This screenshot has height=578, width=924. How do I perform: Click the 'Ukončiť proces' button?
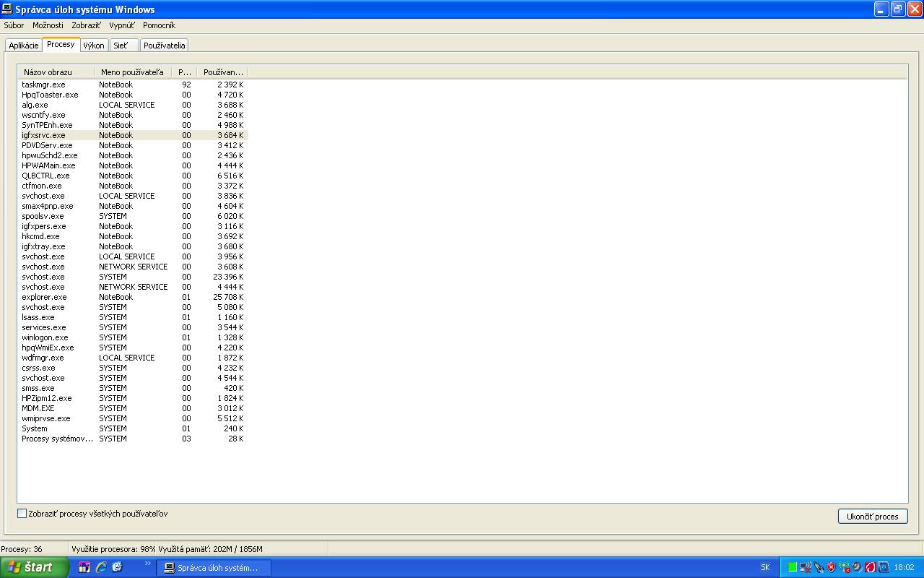click(x=872, y=517)
